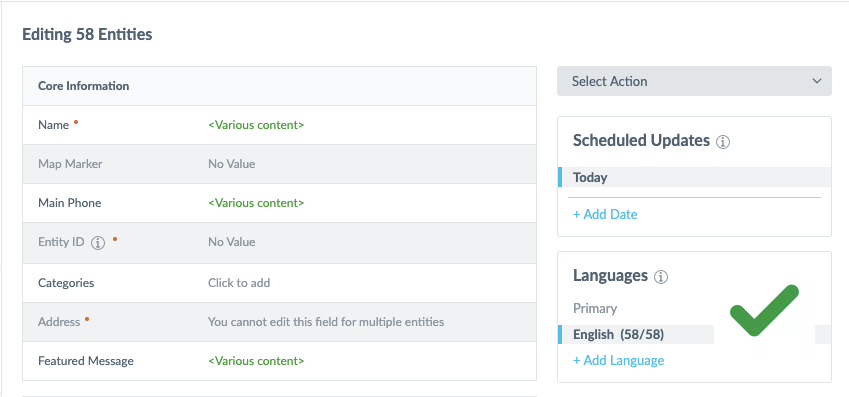Edit the Featured Message field value
The height and width of the screenshot is (397, 849).
[256, 361]
